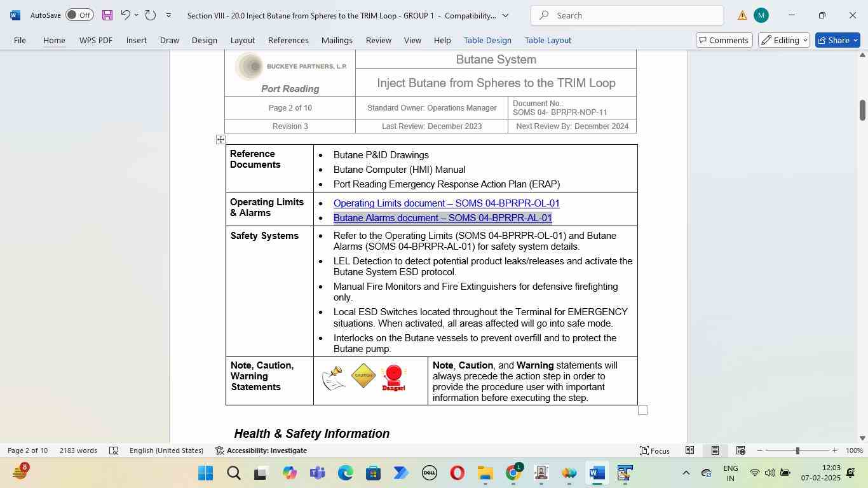Open the Table Design tab

(x=487, y=40)
